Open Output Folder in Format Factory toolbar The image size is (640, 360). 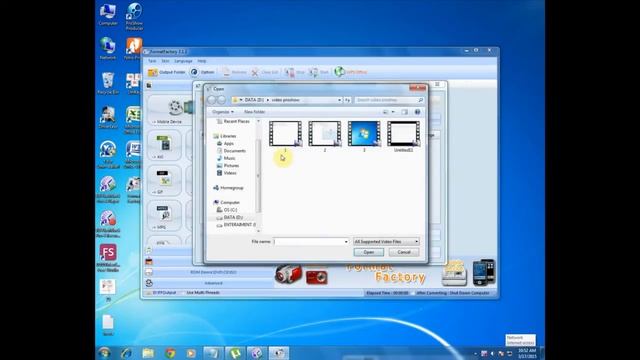(x=167, y=72)
